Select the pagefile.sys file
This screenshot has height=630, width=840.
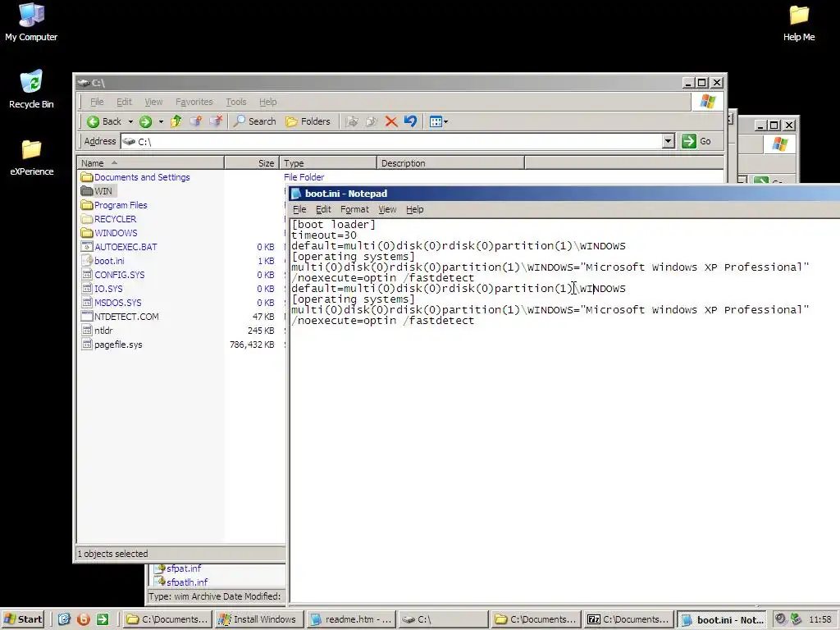(112, 345)
